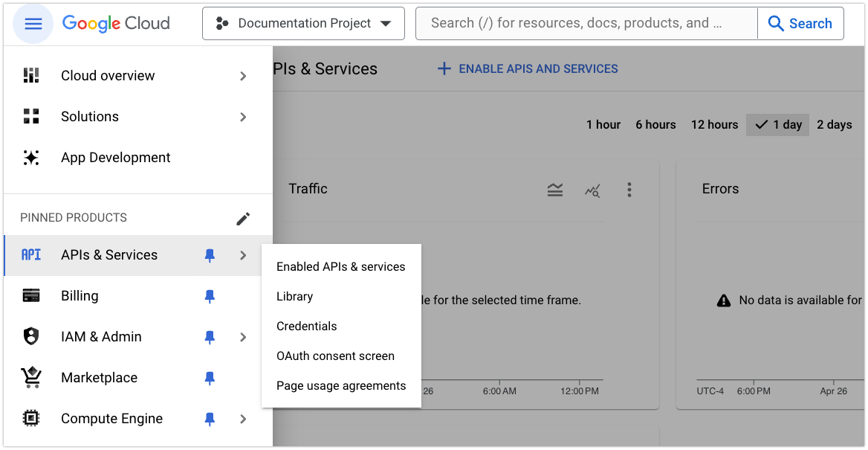868x450 pixels.
Task: Expand the IAM & Admin submenu arrow
Action: pos(243,338)
